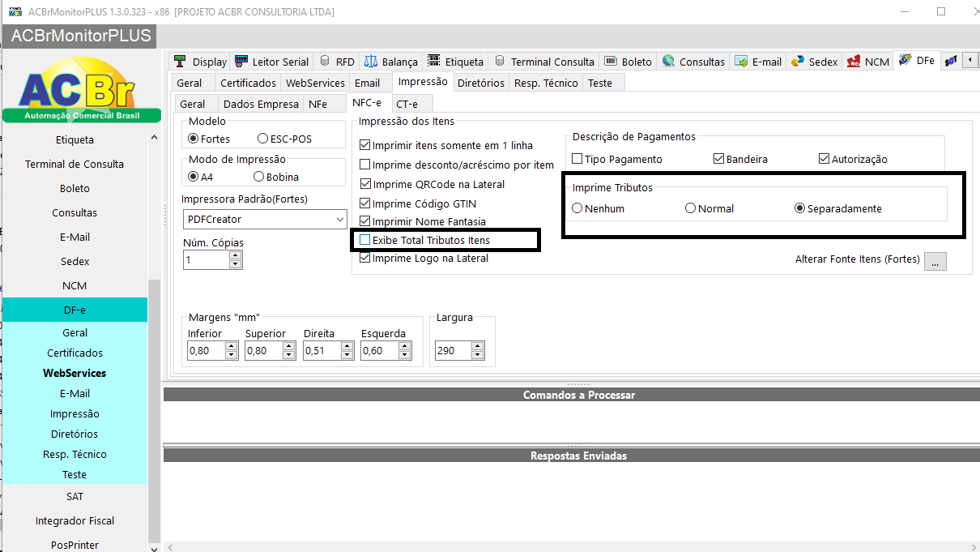This screenshot has width=980, height=552.
Task: Open the Leitor Serial tab icon
Action: pyautogui.click(x=241, y=61)
